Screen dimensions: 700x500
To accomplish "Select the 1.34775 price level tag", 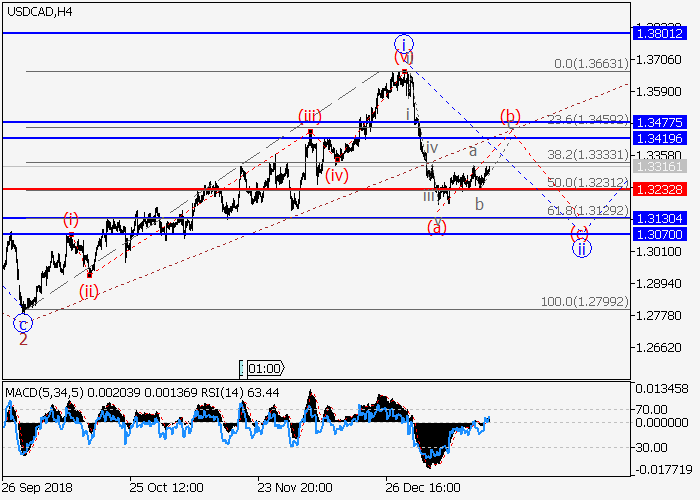I will (662, 122).
